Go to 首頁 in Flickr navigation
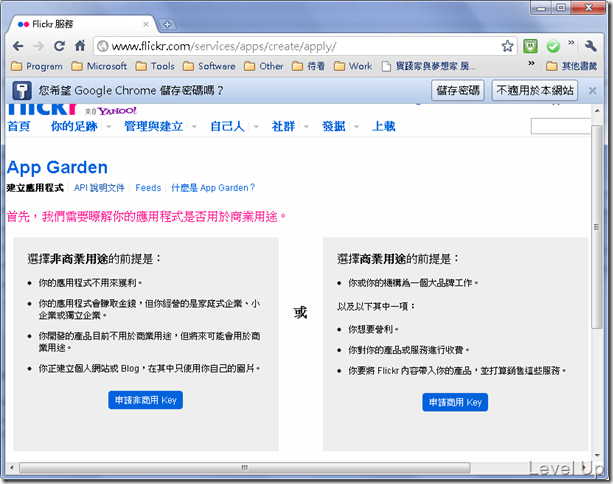 18,126
